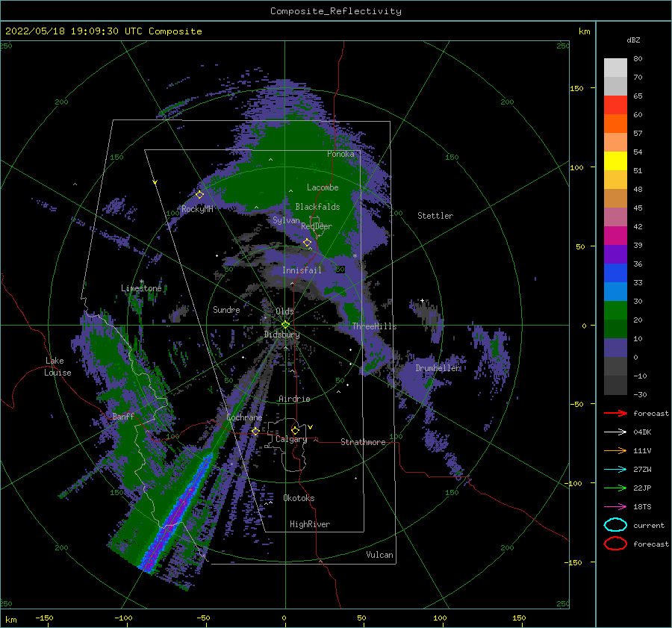Click the magenta 18TS arrow in legend
The height and width of the screenshot is (628, 672).
(x=615, y=507)
